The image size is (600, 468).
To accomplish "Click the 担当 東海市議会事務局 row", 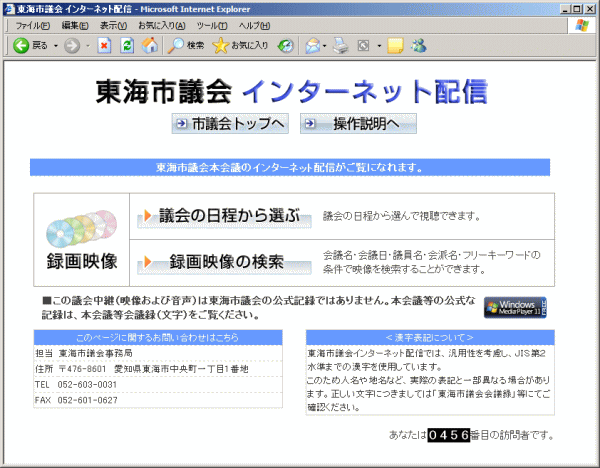I will click(158, 353).
